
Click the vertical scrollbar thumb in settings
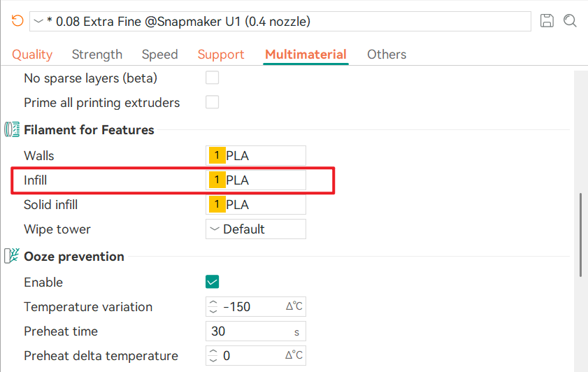click(x=580, y=235)
